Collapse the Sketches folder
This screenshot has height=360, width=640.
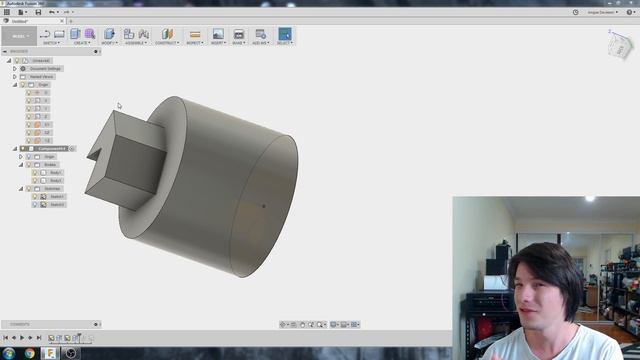[x=21, y=189]
